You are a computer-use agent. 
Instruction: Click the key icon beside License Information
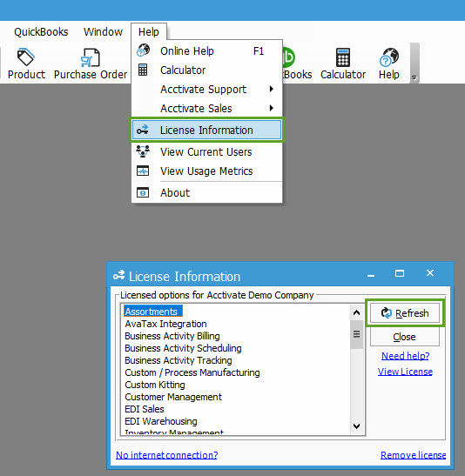tap(143, 130)
